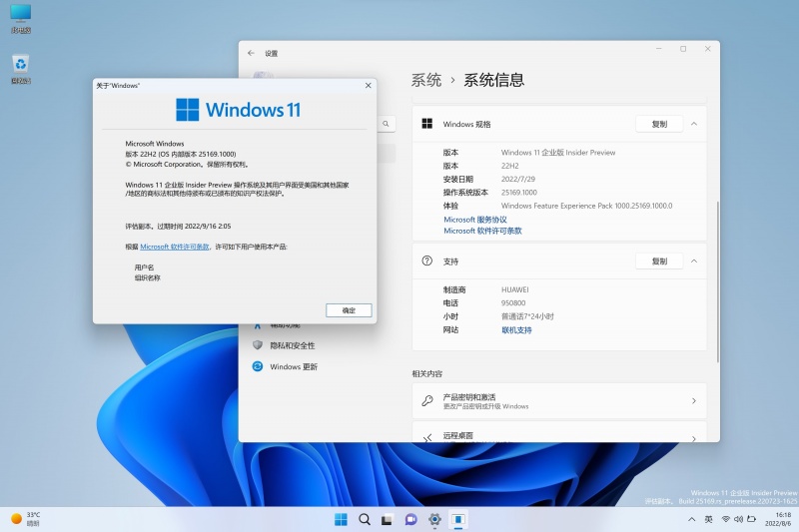Close the 关于 Windows dialog
This screenshot has width=799, height=532.
click(368, 86)
